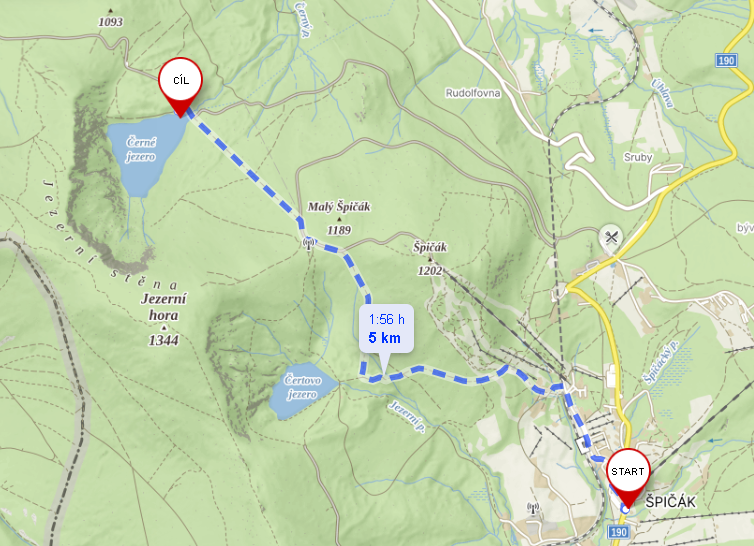The width and height of the screenshot is (754, 546).
Task: Click the Úhlava river label
Action: pos(663,93)
